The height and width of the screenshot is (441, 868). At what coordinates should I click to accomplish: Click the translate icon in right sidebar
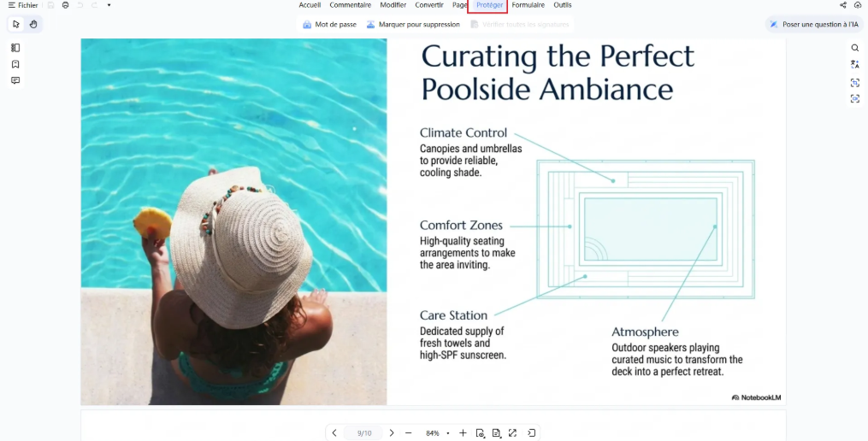[x=854, y=65]
